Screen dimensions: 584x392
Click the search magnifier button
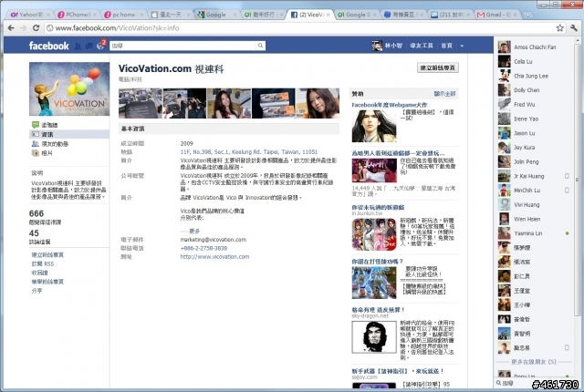pos(260,46)
